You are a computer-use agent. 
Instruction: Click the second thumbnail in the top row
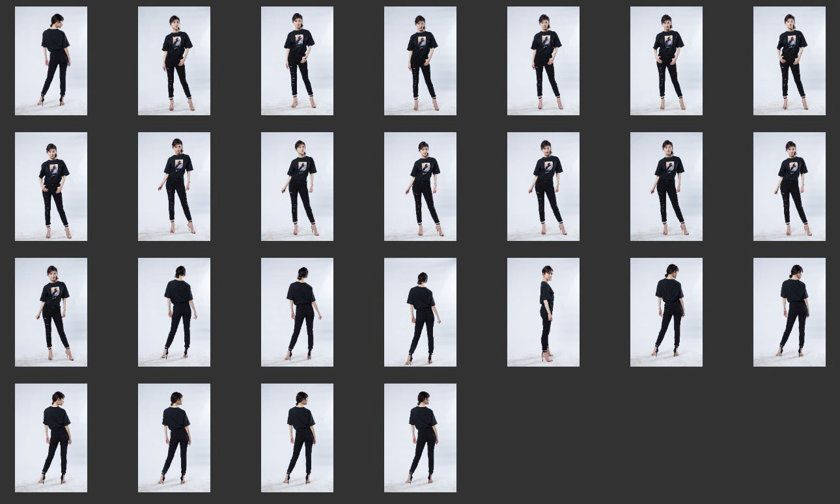point(174,61)
